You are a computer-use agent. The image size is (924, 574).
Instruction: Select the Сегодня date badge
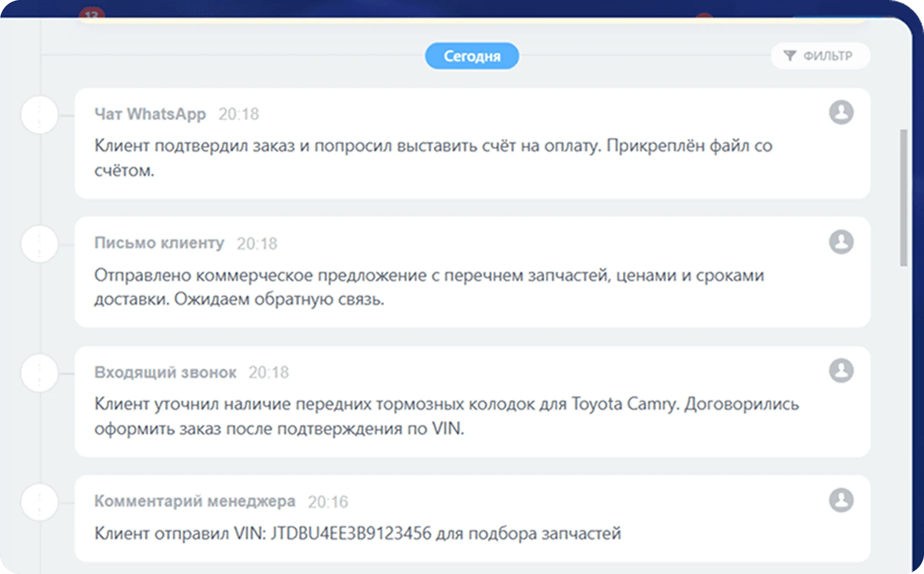[472, 56]
